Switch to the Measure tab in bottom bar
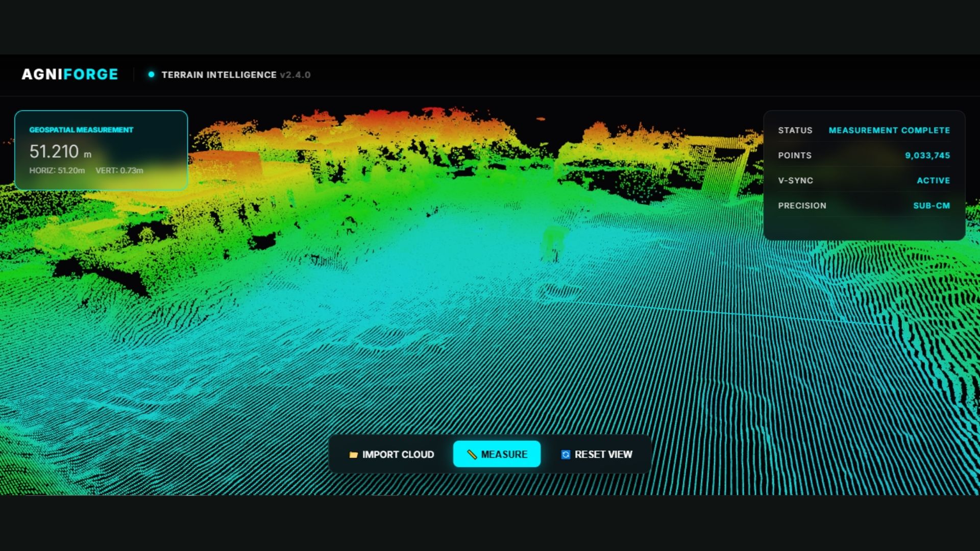 pyautogui.click(x=497, y=454)
